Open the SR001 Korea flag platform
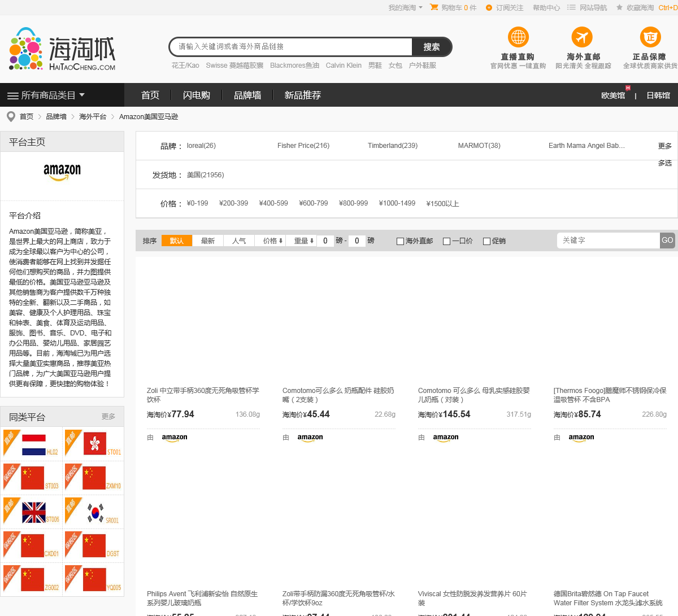The image size is (678, 616). 93,512
